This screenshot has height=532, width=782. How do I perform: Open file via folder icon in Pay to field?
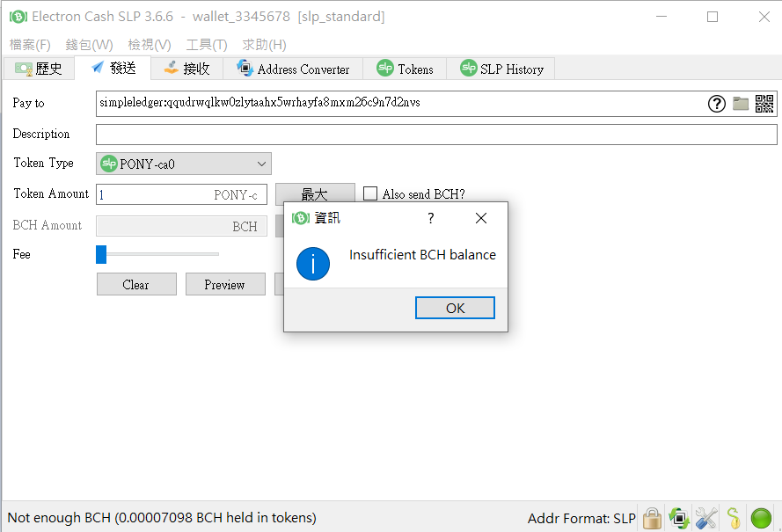click(741, 104)
